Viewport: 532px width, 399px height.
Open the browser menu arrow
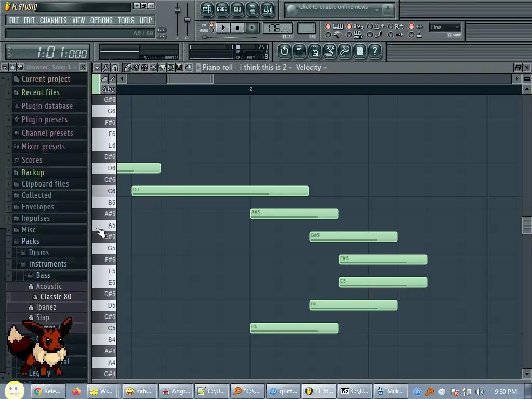[x=4, y=67]
